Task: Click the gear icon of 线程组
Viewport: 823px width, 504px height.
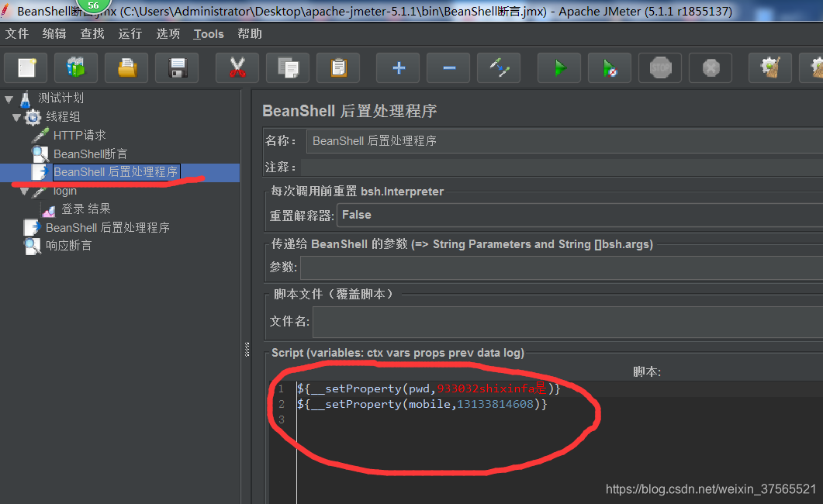Action: click(33, 117)
